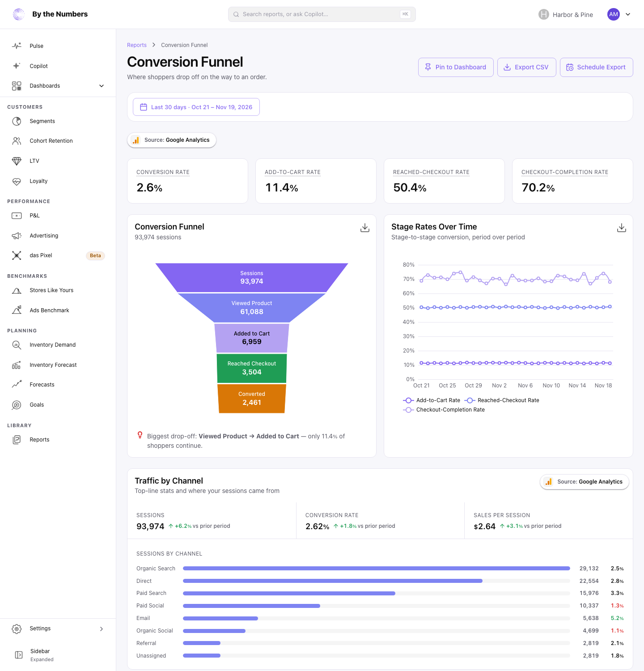The width and height of the screenshot is (644, 671).
Task: Click the Loyalty heart icon
Action: pos(17,181)
